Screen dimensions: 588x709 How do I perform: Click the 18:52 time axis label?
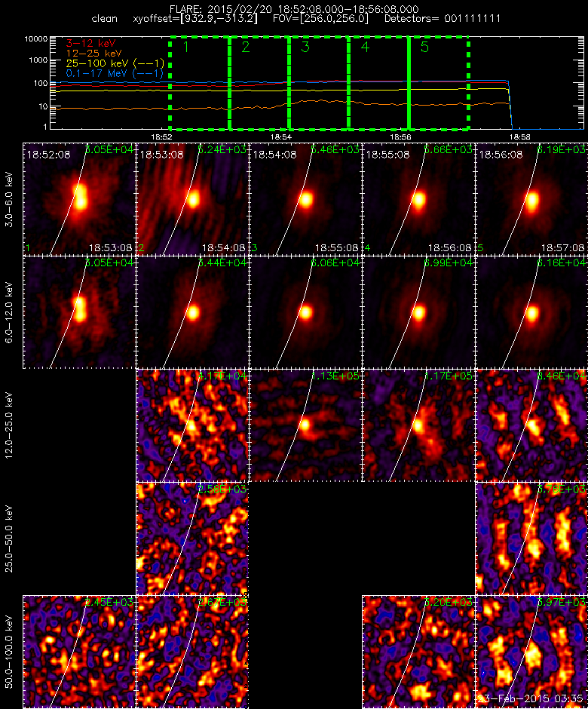click(x=161, y=137)
